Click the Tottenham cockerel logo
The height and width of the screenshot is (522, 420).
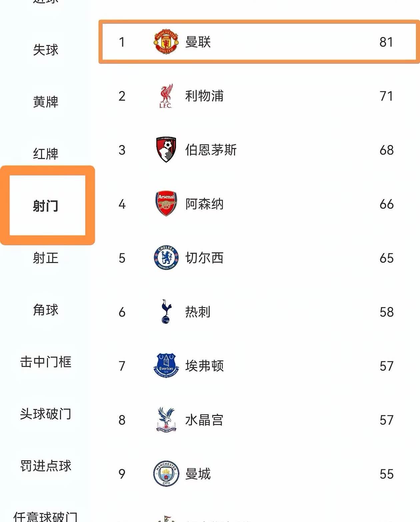point(166,312)
